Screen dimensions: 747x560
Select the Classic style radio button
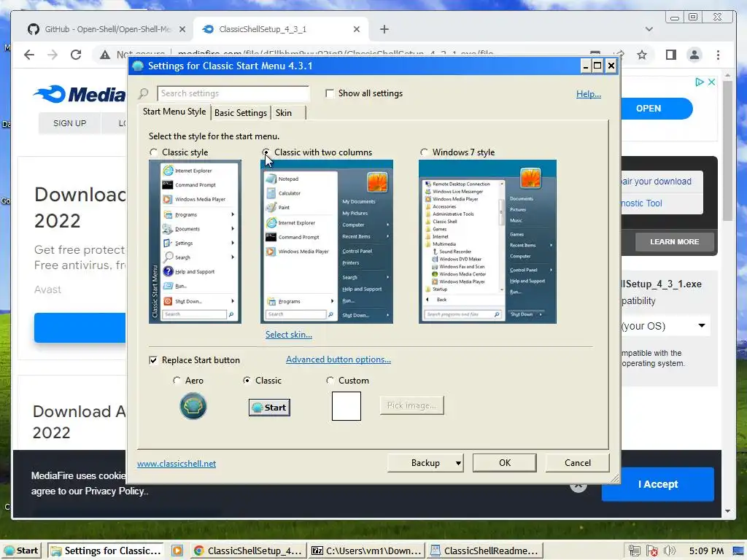[x=153, y=152]
